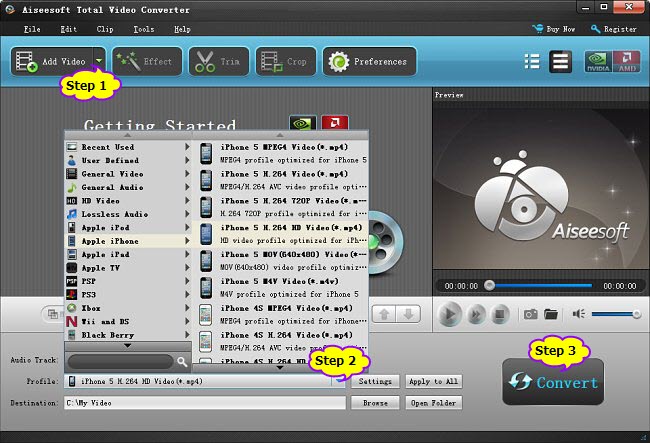Click the Browse button
Image resolution: width=650 pixels, height=443 pixels.
click(375, 403)
